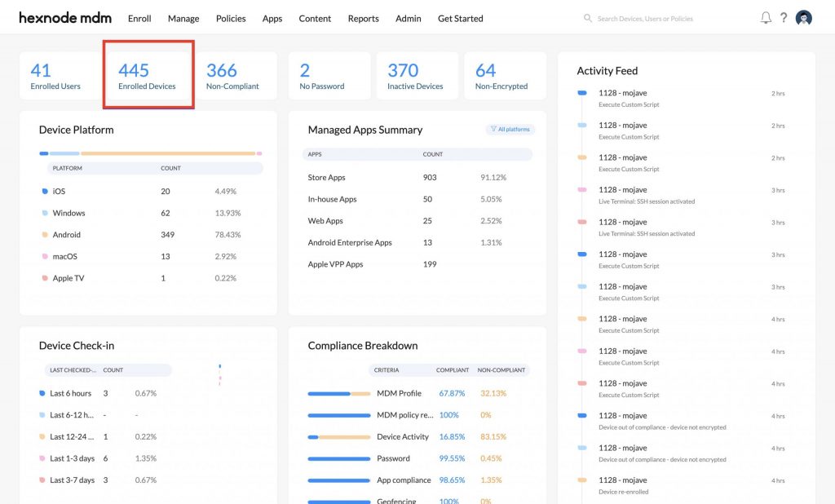Click the PLATFORM column header

(x=67, y=168)
